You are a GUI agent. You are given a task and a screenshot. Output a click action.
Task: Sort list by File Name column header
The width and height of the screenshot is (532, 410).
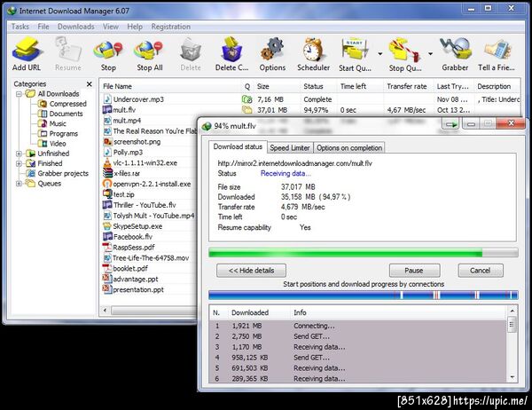(x=117, y=86)
